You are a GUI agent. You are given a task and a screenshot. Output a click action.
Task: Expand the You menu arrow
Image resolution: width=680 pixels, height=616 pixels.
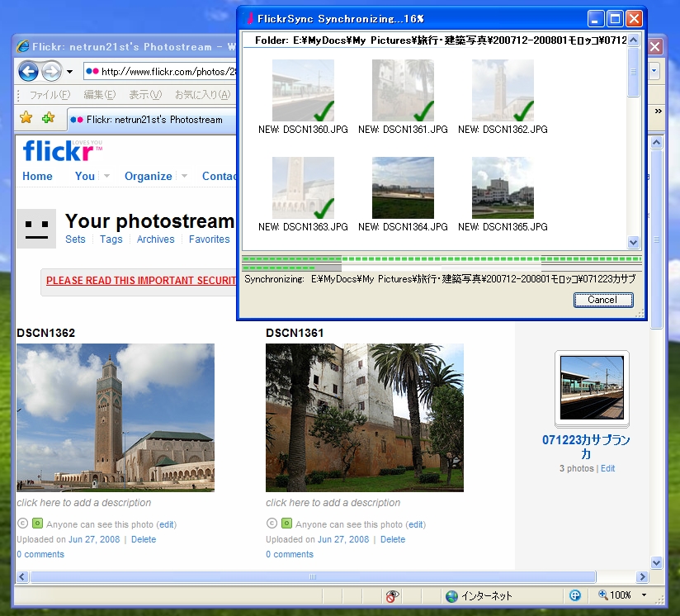pyautogui.click(x=106, y=176)
